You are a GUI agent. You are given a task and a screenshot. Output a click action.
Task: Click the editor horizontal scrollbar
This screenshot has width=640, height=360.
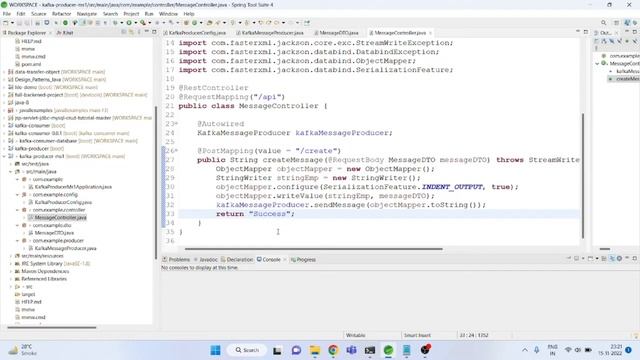tap(313, 249)
